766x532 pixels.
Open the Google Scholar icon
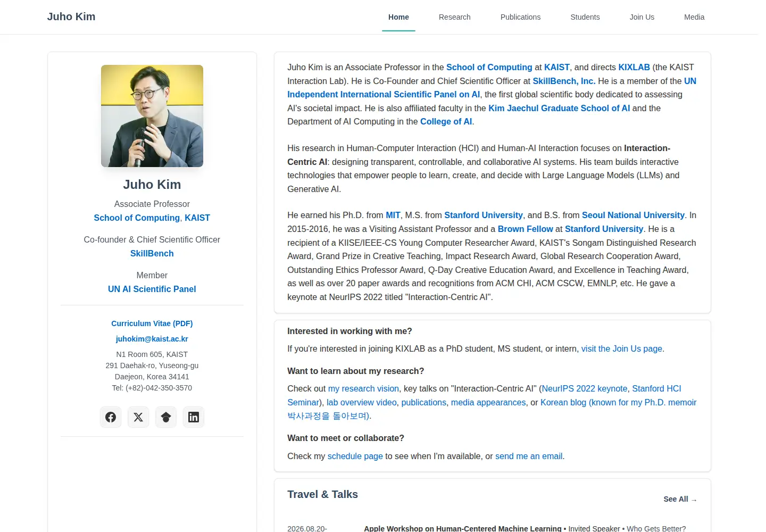click(166, 417)
